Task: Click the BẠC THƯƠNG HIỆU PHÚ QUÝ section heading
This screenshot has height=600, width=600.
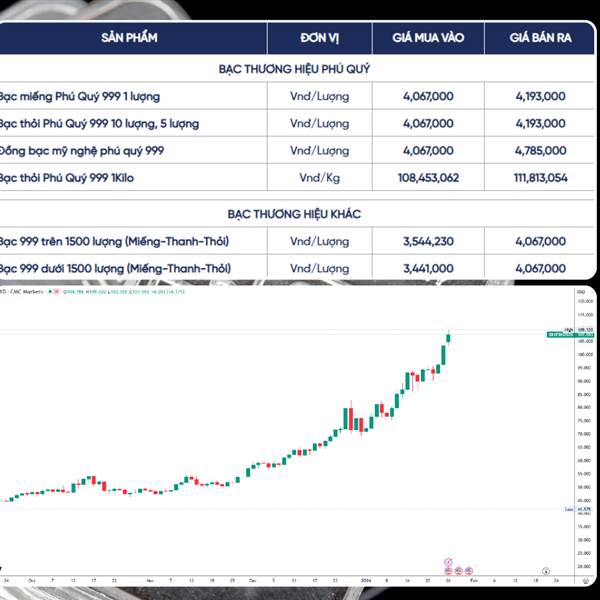Action: click(294, 69)
